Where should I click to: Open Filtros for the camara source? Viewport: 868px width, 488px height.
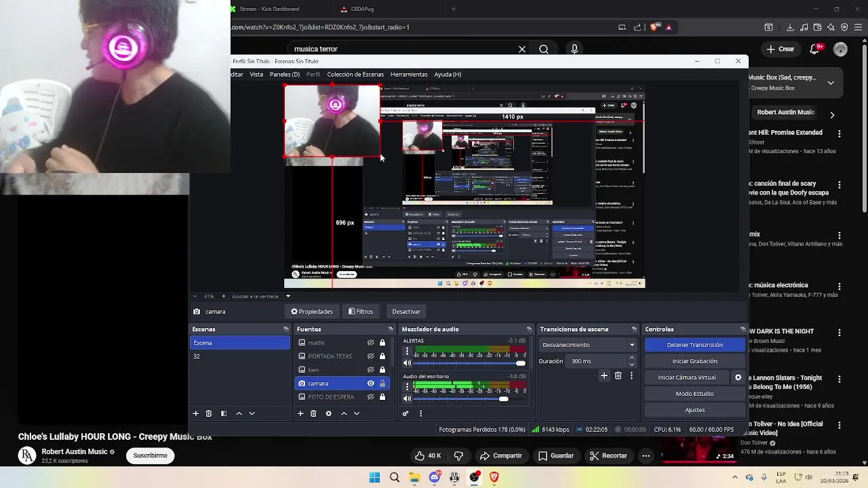361,312
